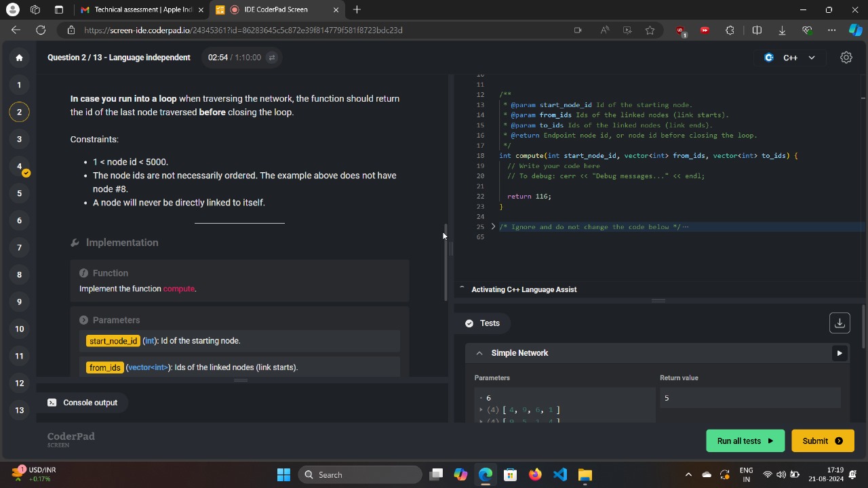The width and height of the screenshot is (868, 488).
Task: Toggle the timer display mode
Action: (271, 58)
